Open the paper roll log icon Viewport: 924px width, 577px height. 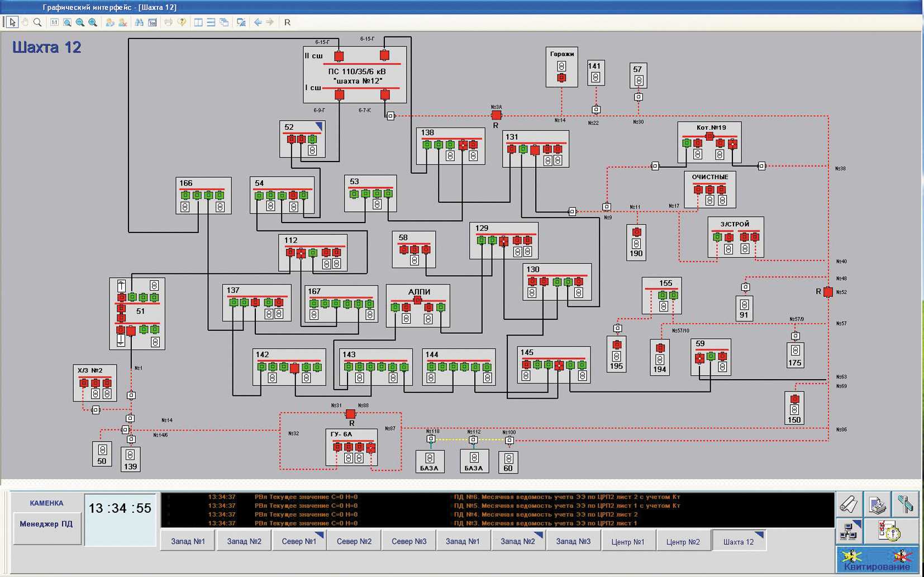pyautogui.click(x=849, y=505)
